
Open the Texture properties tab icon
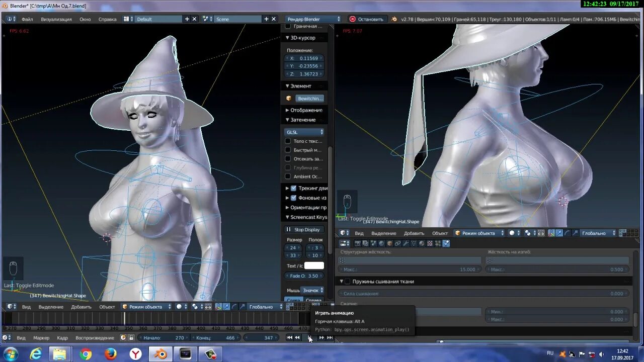click(x=430, y=243)
